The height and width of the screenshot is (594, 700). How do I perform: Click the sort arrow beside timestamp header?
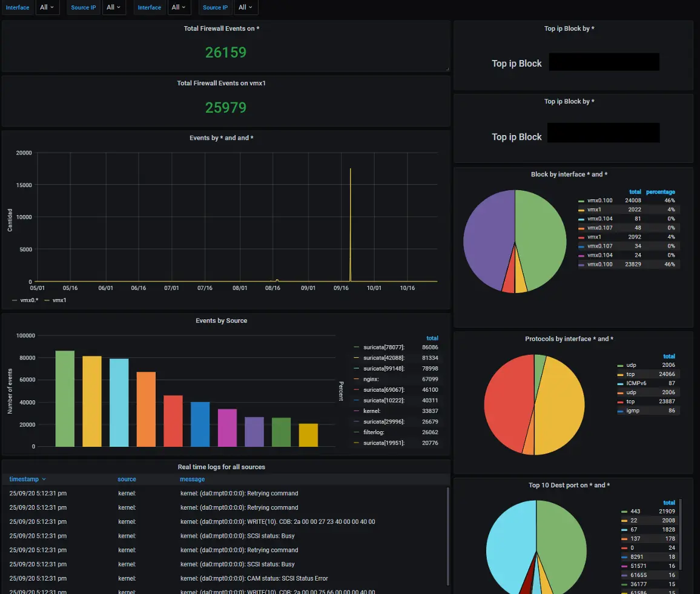point(44,480)
